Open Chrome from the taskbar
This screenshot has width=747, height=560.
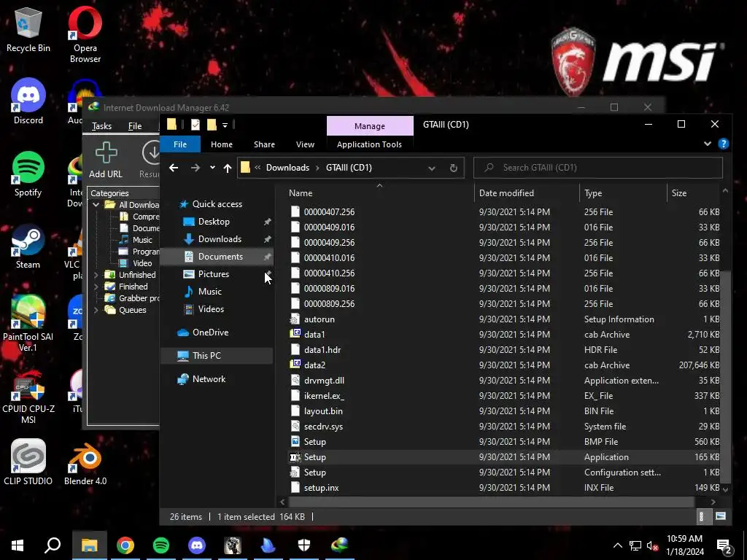(125, 545)
